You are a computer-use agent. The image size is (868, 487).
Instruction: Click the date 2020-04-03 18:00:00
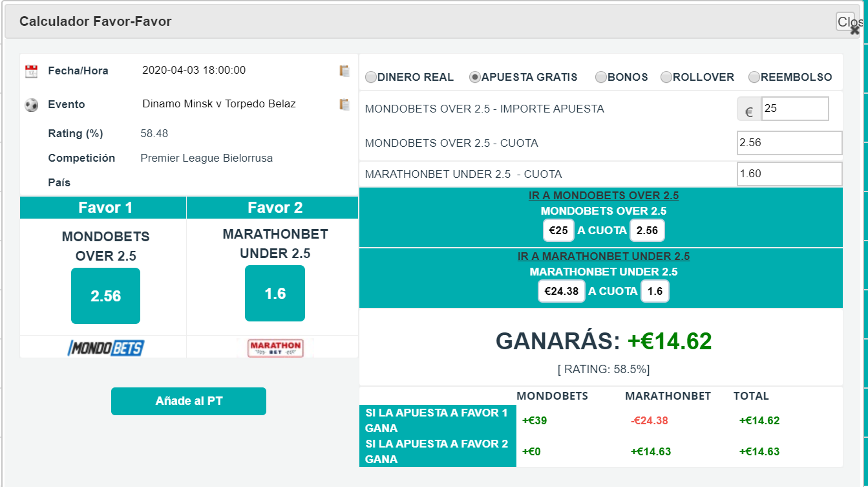click(194, 70)
